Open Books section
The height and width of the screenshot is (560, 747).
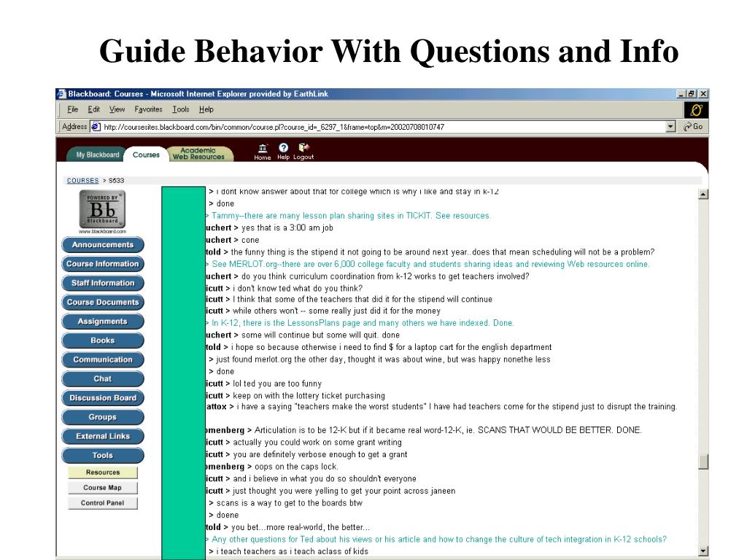tap(102, 341)
